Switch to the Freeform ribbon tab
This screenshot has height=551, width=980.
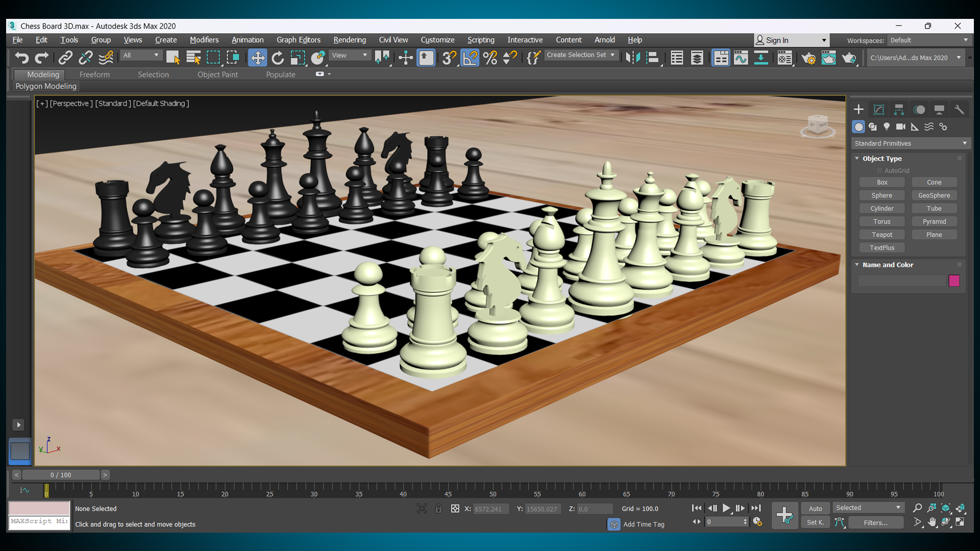(94, 74)
